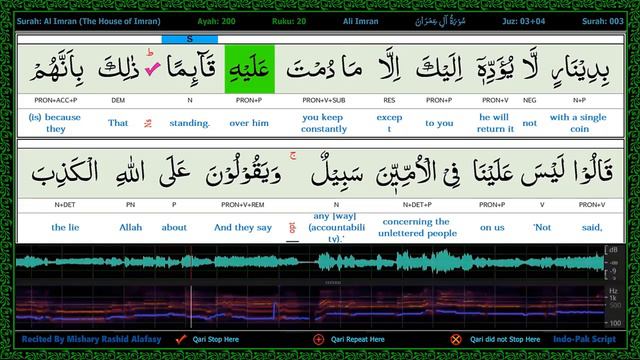Click the translation 'with a single coin'
Viewport: 640px width, 360px height.
(x=578, y=123)
